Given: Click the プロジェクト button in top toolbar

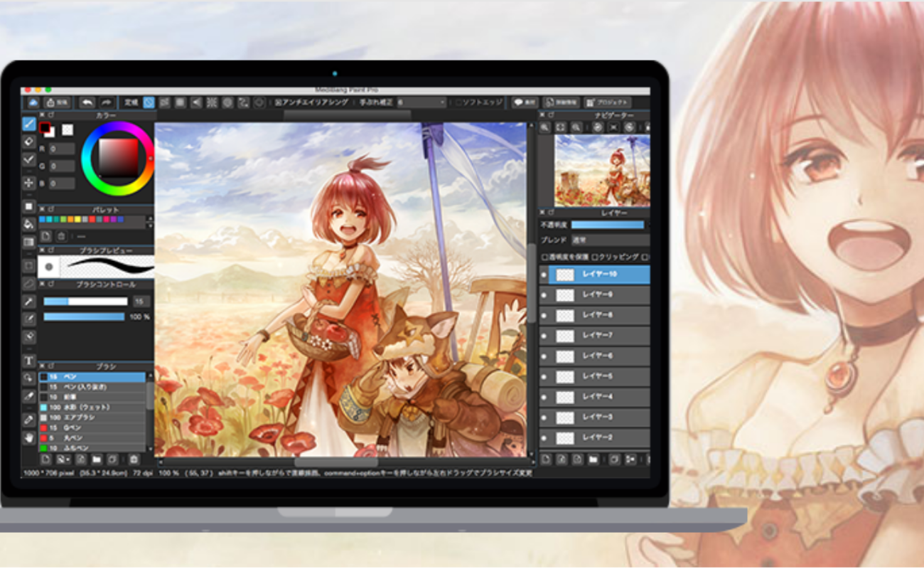Looking at the screenshot, I should coord(607,102).
